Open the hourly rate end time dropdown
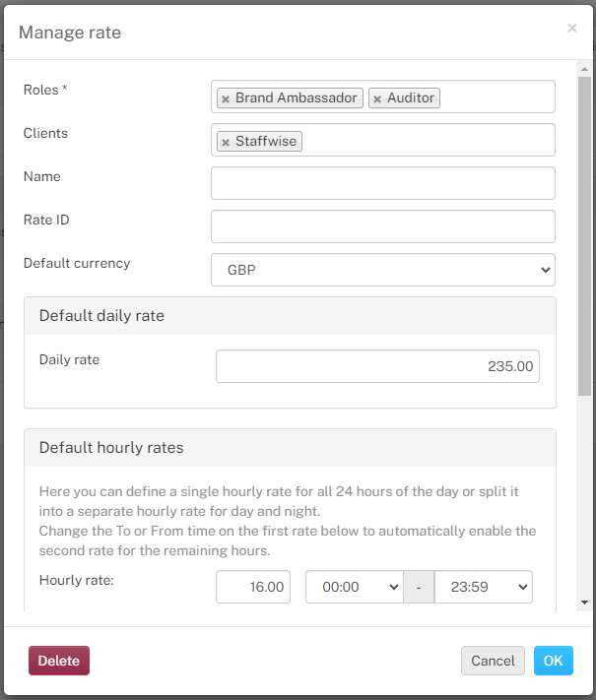Image resolution: width=596 pixels, height=700 pixels. [x=484, y=587]
